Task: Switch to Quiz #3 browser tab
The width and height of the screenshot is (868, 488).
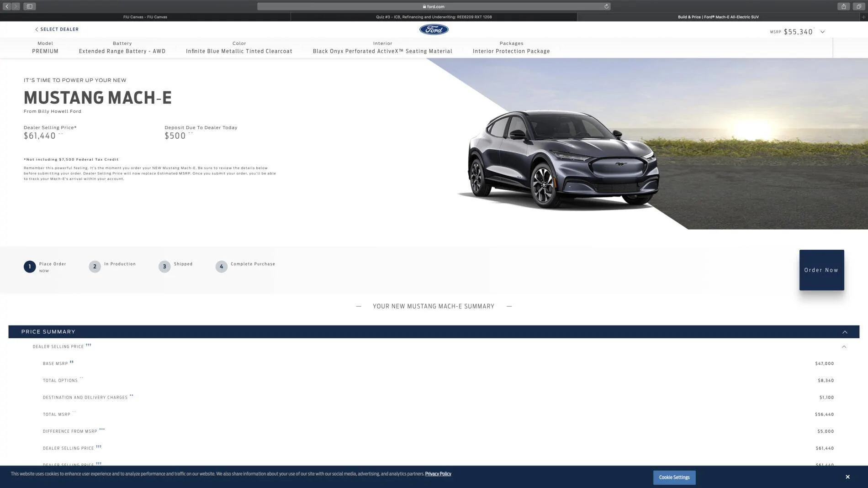Action: [x=434, y=17]
